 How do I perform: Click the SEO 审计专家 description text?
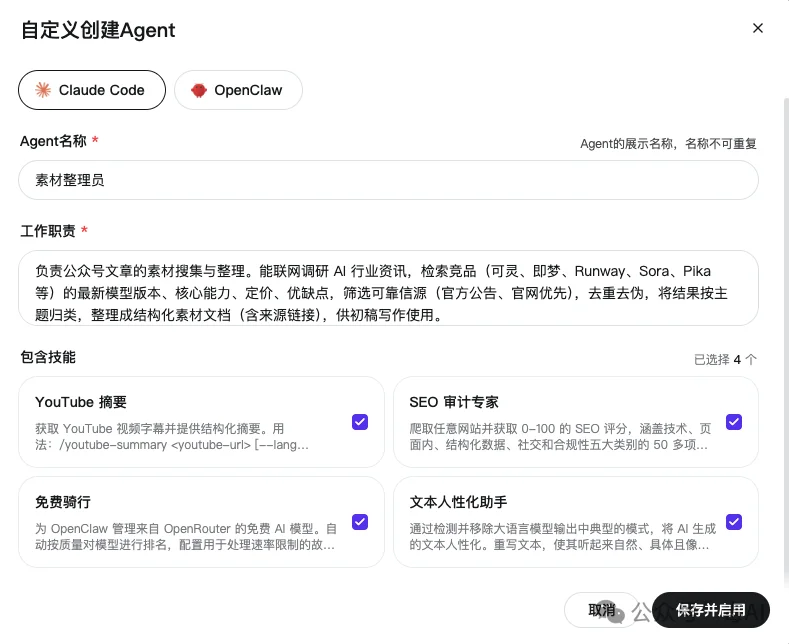[560, 437]
